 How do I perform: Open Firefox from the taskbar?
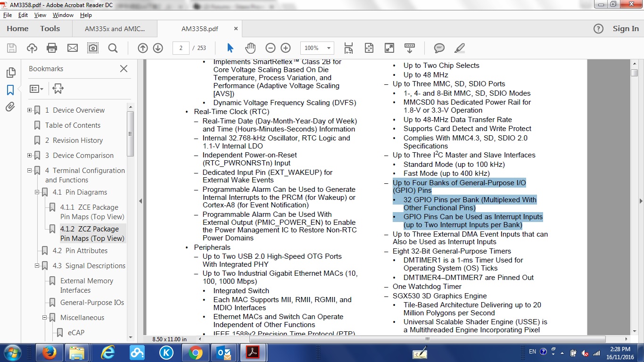point(49,353)
